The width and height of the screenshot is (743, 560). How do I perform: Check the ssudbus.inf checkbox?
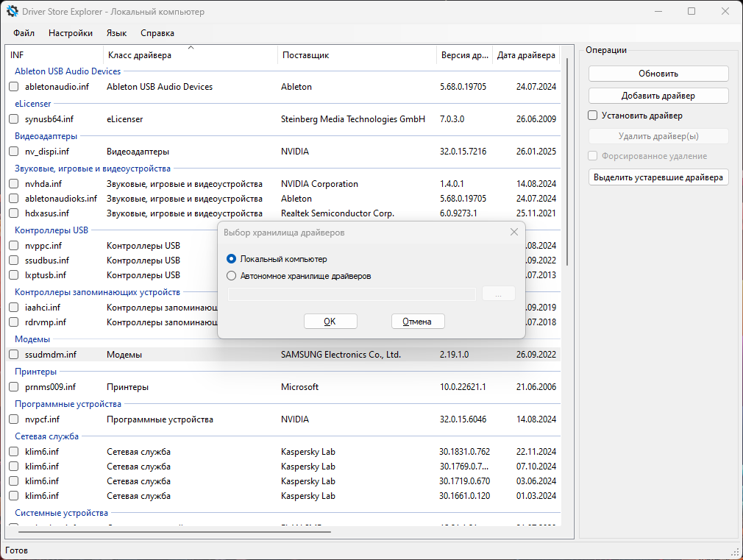coord(14,260)
